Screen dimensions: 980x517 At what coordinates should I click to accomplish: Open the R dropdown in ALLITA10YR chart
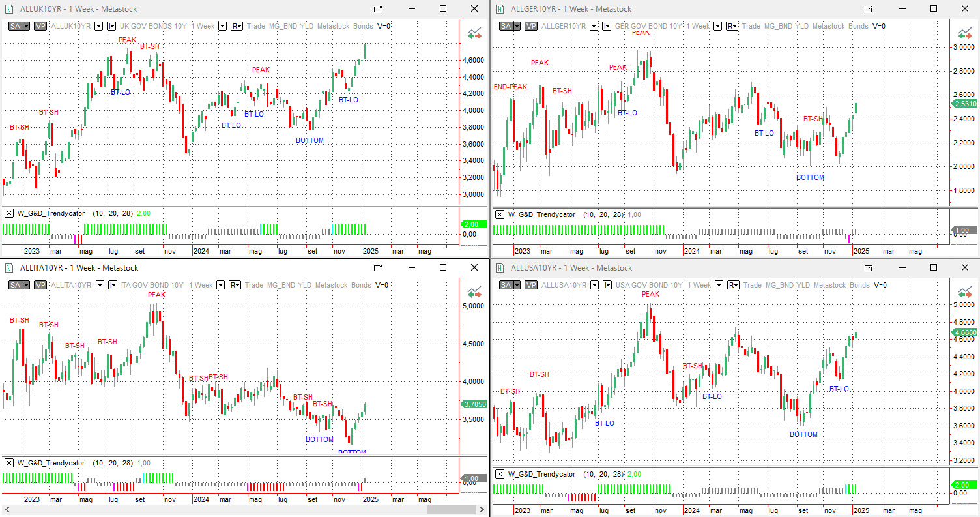click(x=235, y=285)
